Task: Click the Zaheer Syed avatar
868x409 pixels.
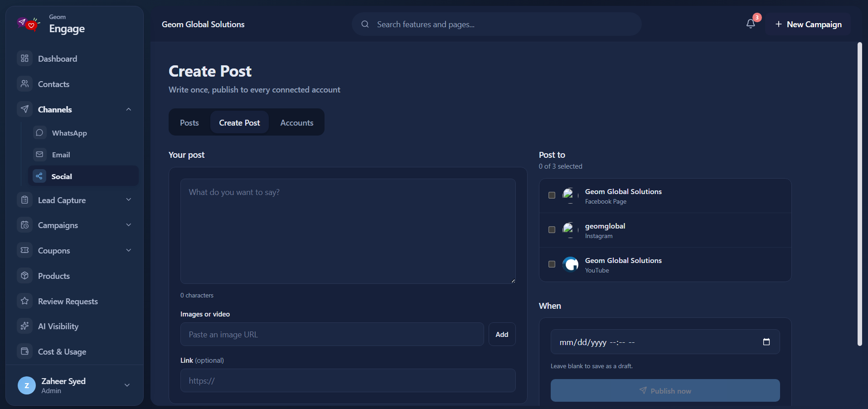Action: coord(27,385)
